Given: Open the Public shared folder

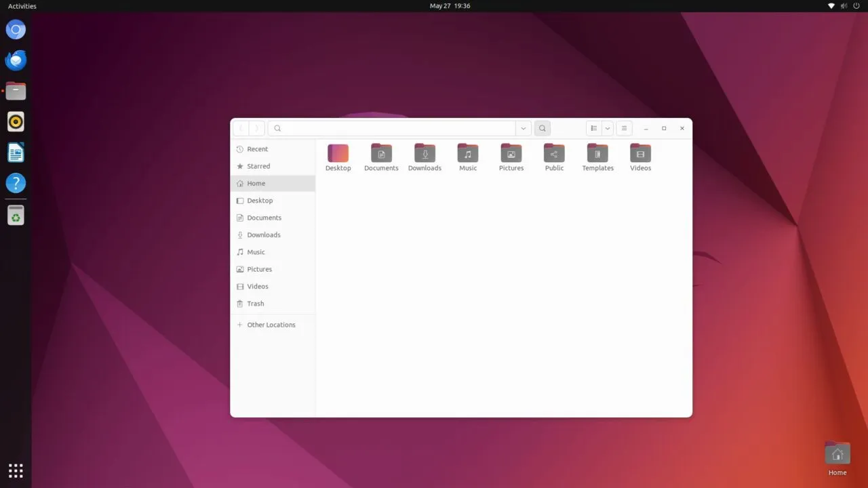Looking at the screenshot, I should (554, 153).
